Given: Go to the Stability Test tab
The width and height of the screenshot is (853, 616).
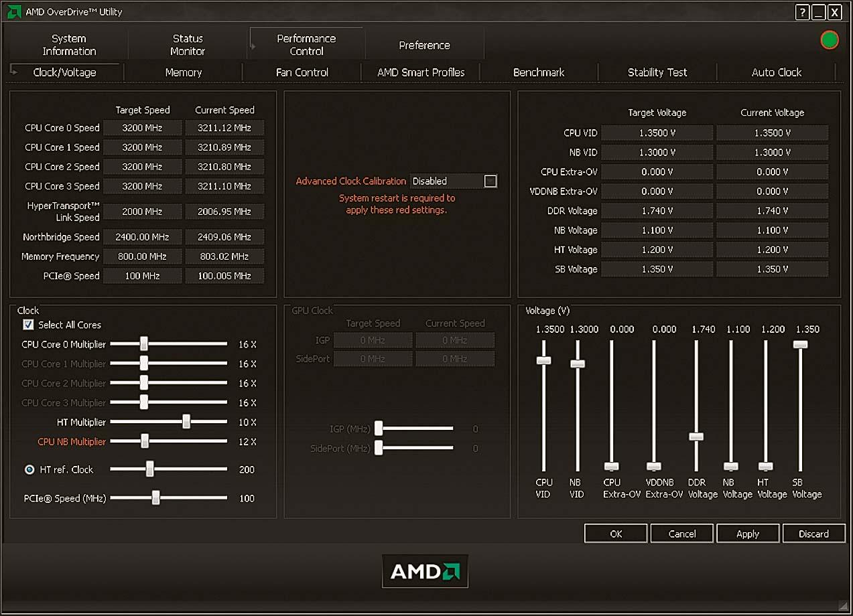Looking at the screenshot, I should tap(657, 72).
